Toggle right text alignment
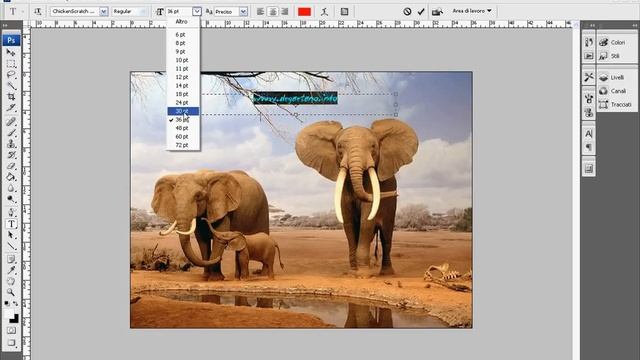Viewport: 640px width, 360px height. point(285,12)
